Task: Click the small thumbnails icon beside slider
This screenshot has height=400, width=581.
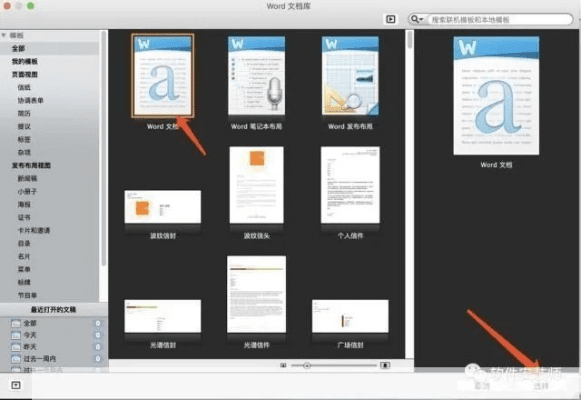Action: point(283,366)
